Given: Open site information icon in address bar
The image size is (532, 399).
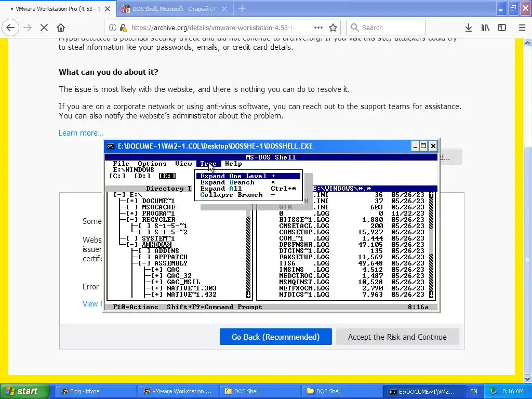Looking at the screenshot, I should coord(112,28).
